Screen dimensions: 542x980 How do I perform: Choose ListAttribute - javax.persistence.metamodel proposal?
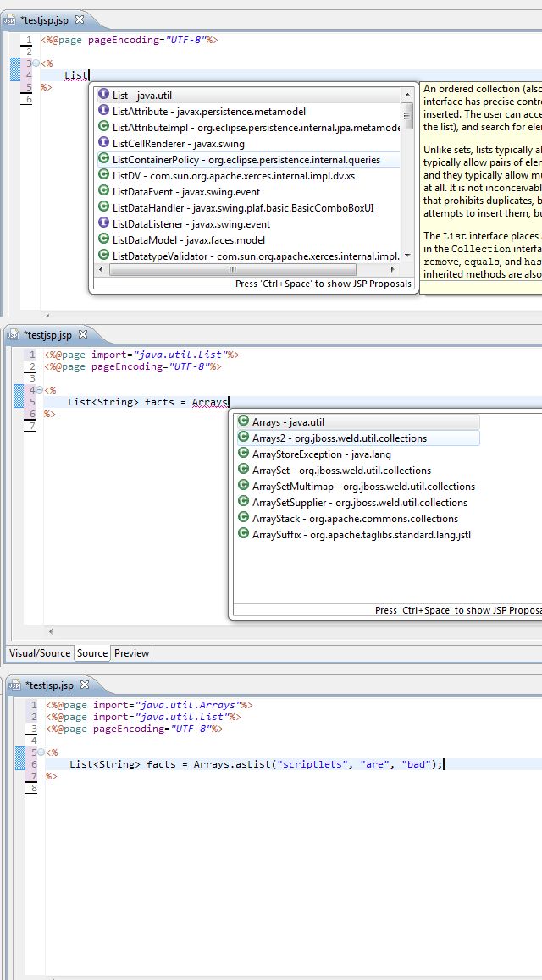(249, 111)
